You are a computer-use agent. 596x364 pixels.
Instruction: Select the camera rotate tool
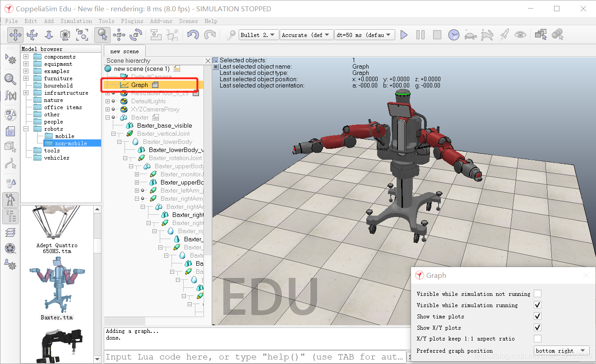pyautogui.click(x=32, y=35)
